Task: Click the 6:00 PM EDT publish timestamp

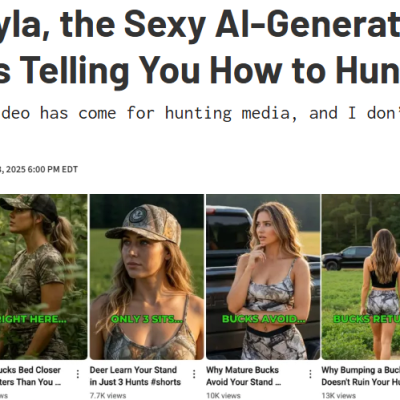Action: (x=53, y=169)
